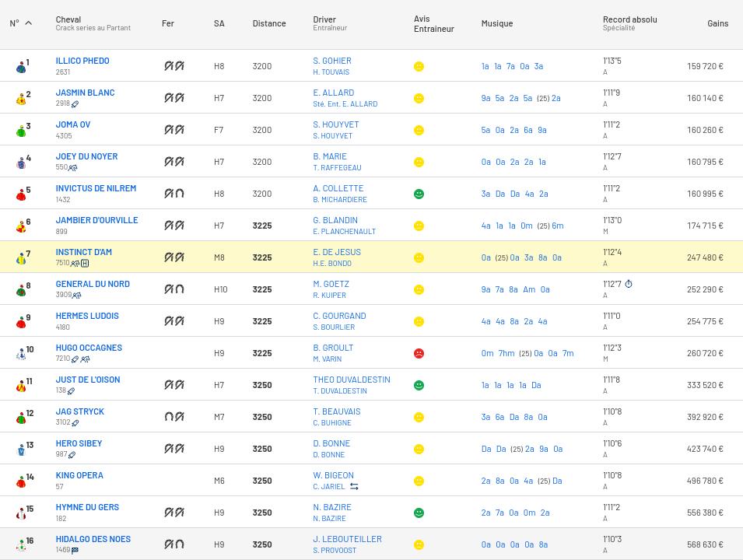
Task: Sort by N° column arrow
Action: (x=29, y=23)
